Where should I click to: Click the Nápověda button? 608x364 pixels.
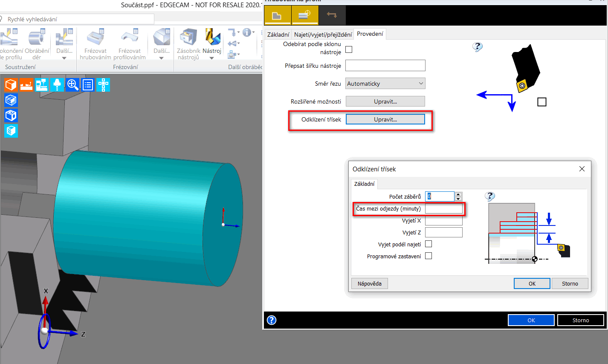coord(370,283)
